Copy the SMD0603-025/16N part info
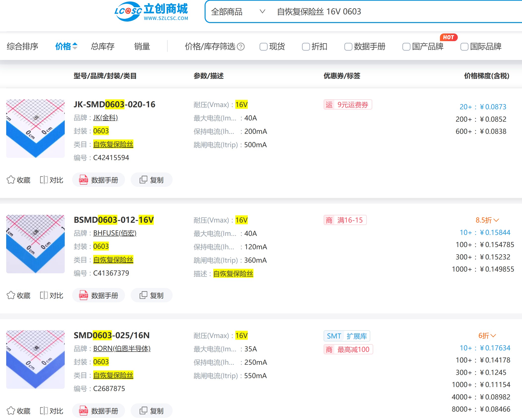Image resolution: width=522 pixels, height=420 pixels. point(151,411)
